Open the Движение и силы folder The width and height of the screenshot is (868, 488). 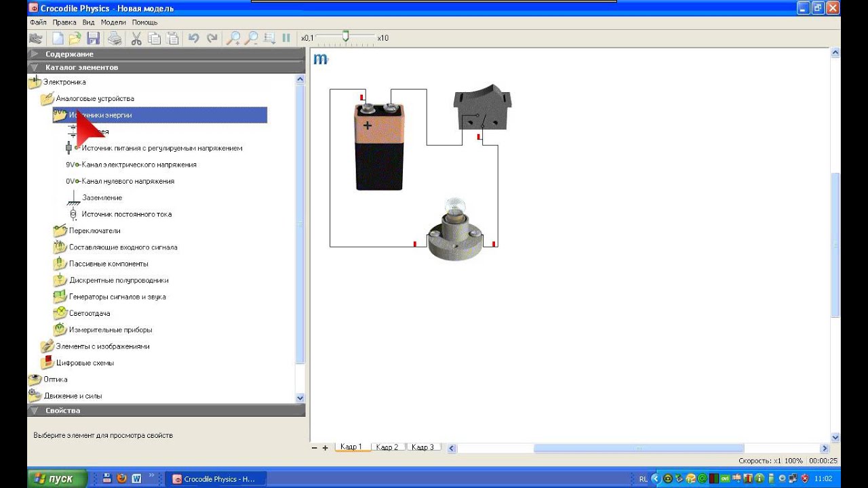pos(73,396)
